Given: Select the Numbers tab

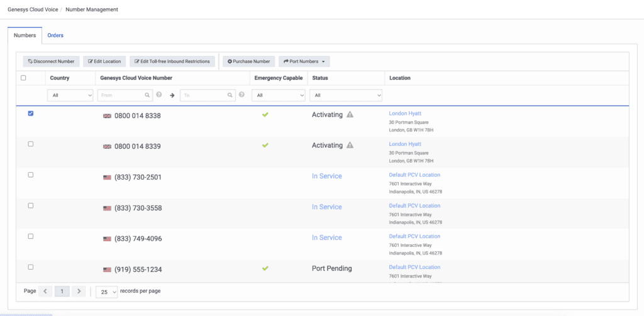Looking at the screenshot, I should point(25,35).
